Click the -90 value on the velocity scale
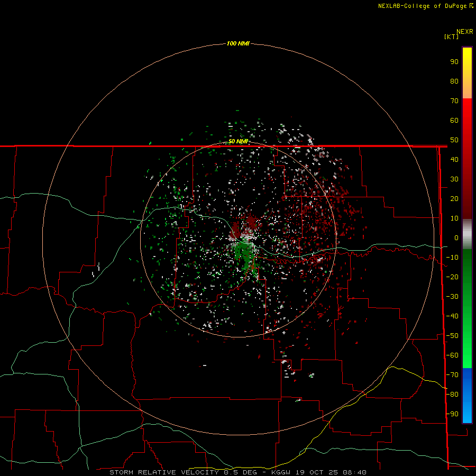 tap(452, 414)
